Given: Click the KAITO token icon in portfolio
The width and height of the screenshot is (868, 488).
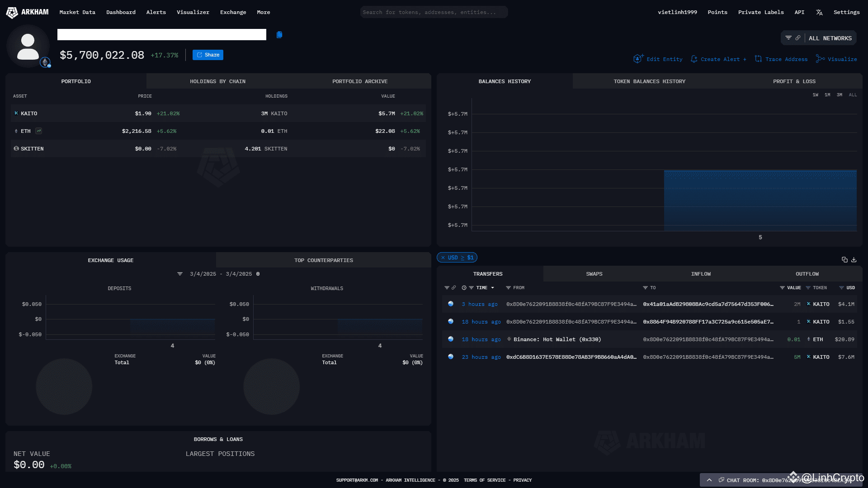Looking at the screenshot, I should coord(16,113).
